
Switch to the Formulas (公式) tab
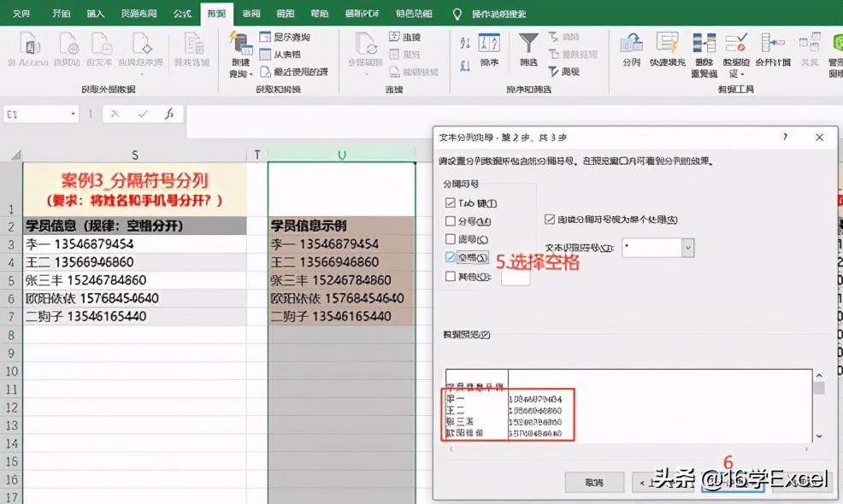click(x=182, y=14)
